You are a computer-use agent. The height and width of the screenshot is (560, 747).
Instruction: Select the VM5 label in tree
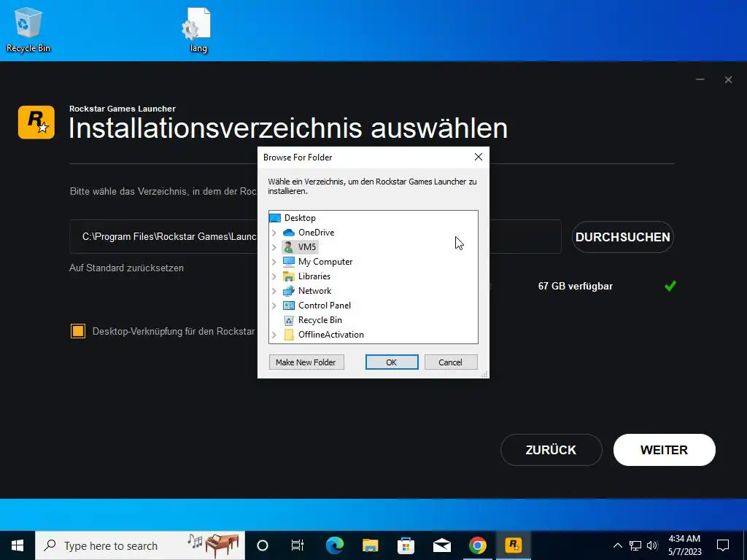[307, 247]
